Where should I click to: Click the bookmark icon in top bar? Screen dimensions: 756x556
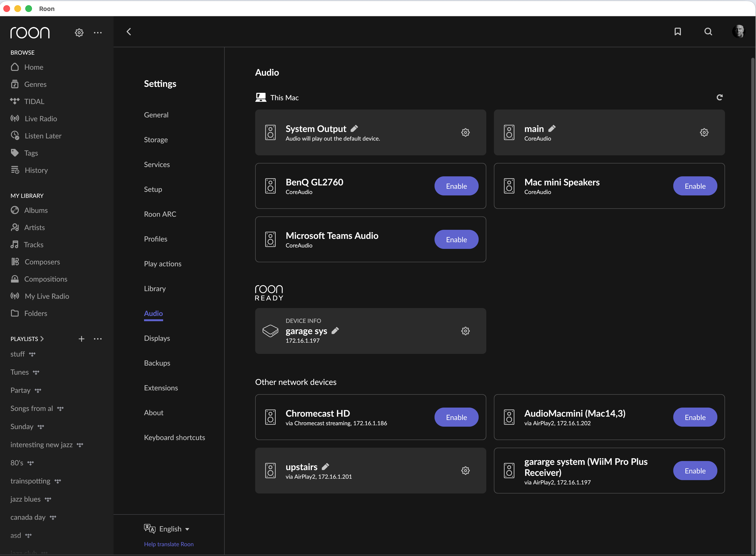(678, 32)
